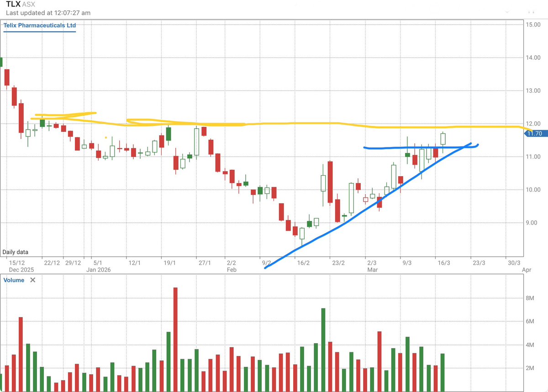Open the Telix Pharmaceuticals Ltd link
This screenshot has height=392, width=548.
click(40, 26)
